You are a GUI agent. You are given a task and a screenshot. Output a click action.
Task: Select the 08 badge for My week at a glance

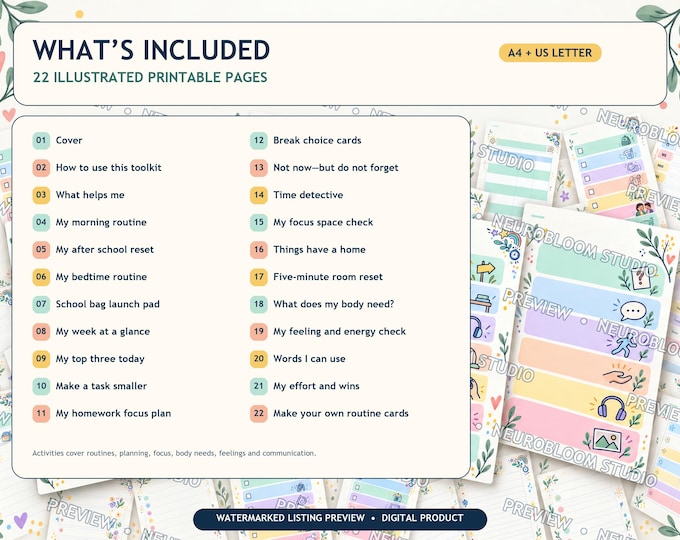coord(41,332)
